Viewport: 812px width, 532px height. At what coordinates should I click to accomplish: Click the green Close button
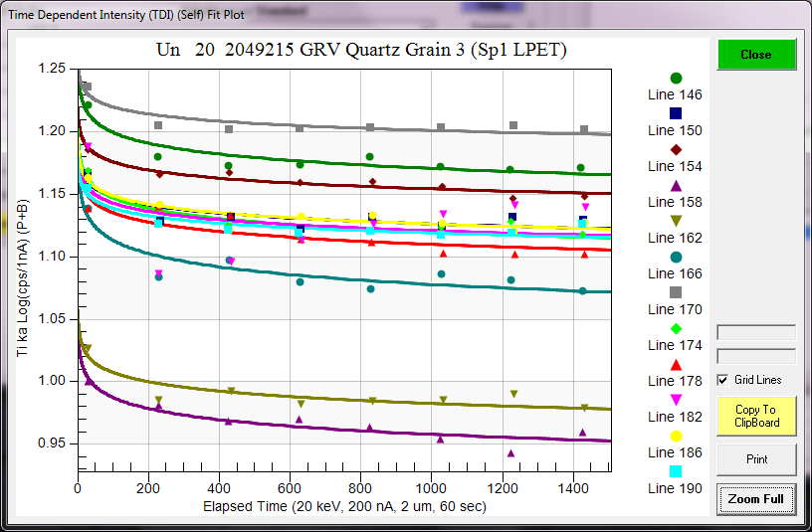click(756, 55)
